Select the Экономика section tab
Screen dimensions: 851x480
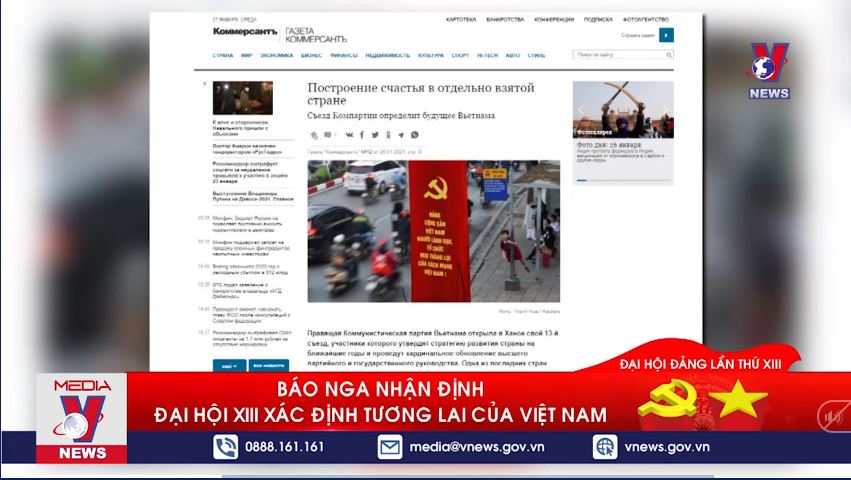pyautogui.click(x=277, y=55)
